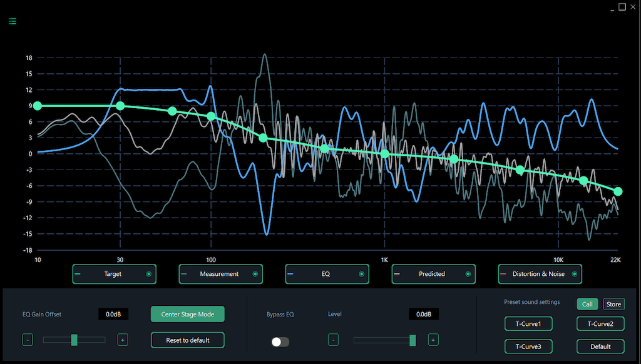Viewport: 641px width, 364px height.
Task: Toggle visibility of the EQ curve
Action: coord(361,274)
